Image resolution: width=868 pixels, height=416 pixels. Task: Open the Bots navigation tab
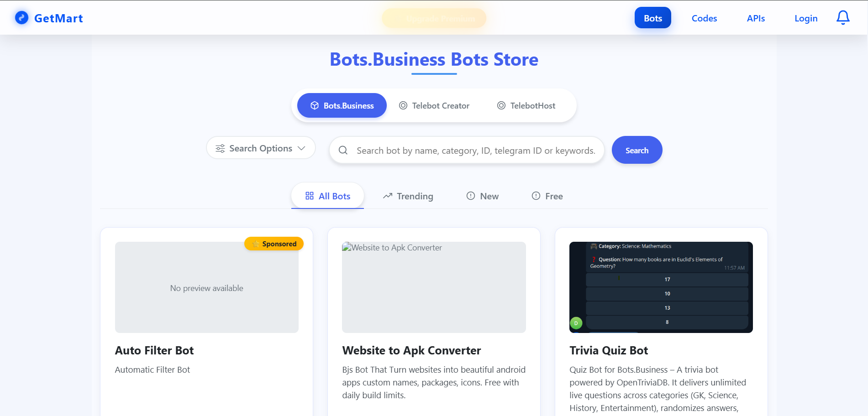653,18
